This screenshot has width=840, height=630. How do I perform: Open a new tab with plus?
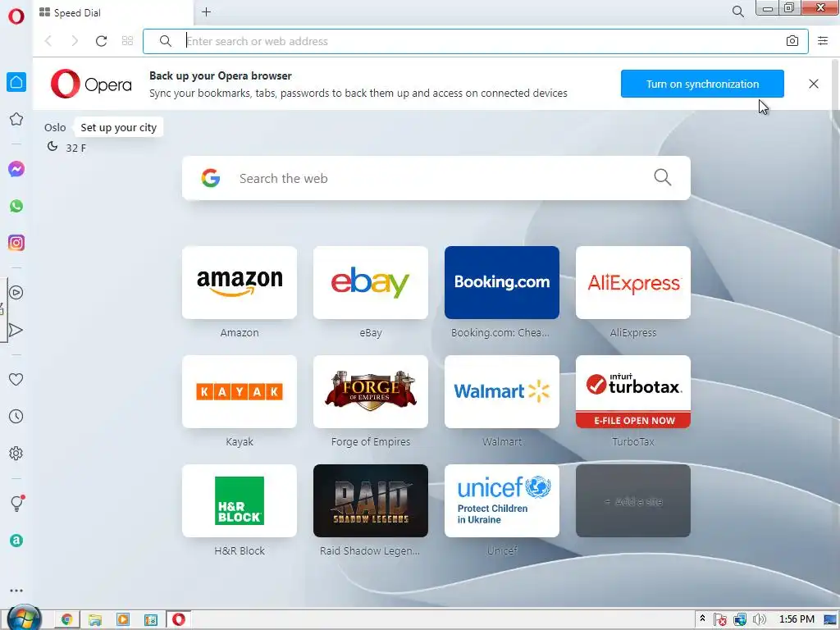tap(206, 11)
